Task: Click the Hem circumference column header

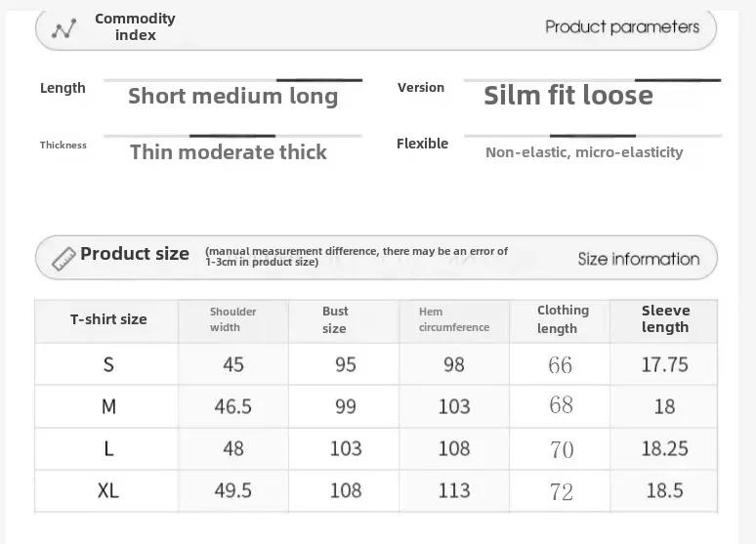Action: click(454, 321)
